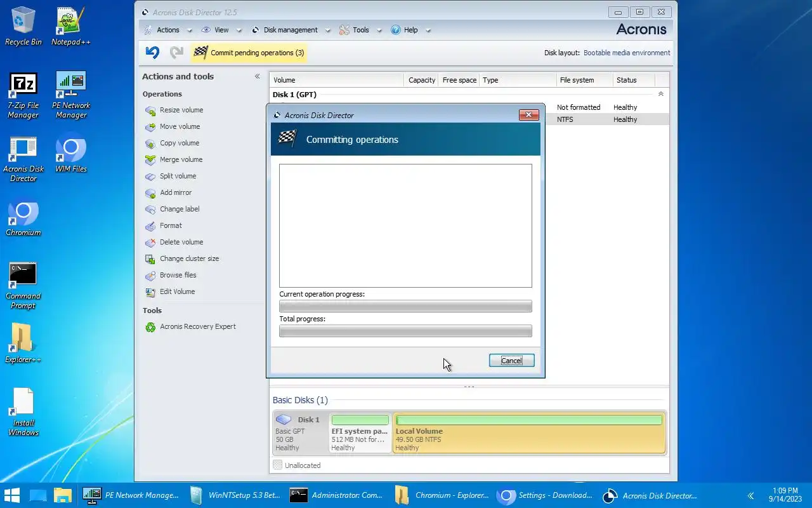
Task: Open 7-Zip File Manager desktop icon
Action: coord(23,95)
